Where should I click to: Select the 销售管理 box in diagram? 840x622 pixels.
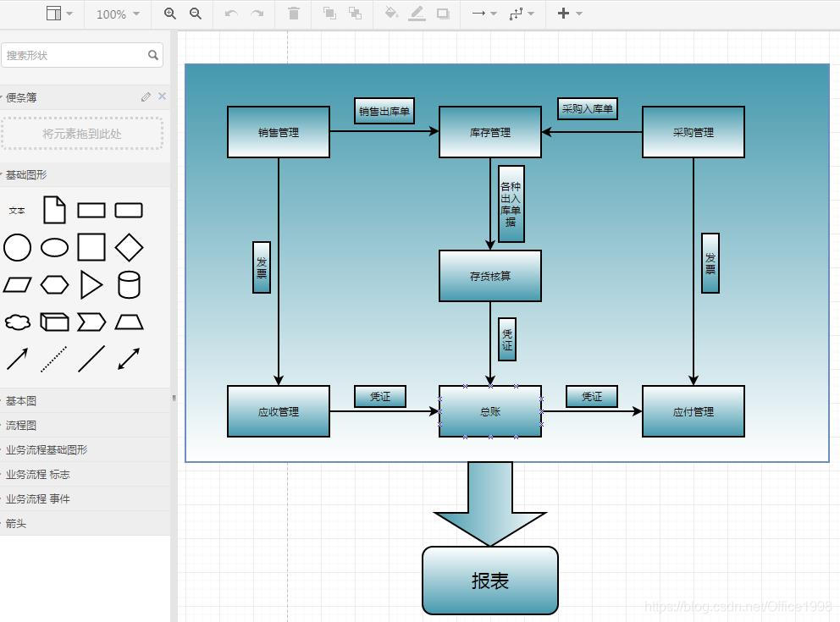tap(279, 132)
